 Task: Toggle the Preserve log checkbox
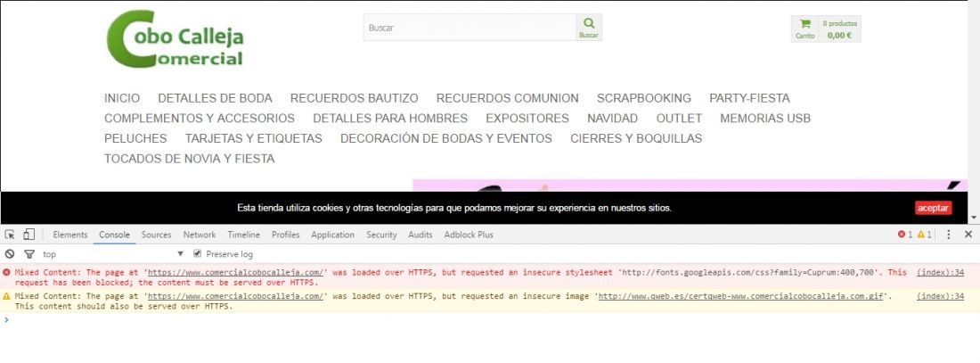(198, 254)
